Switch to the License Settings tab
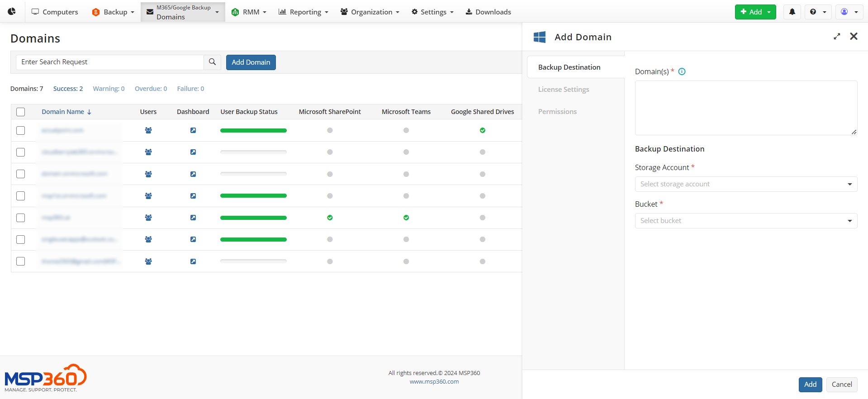Image resolution: width=868 pixels, height=399 pixels. (x=563, y=90)
